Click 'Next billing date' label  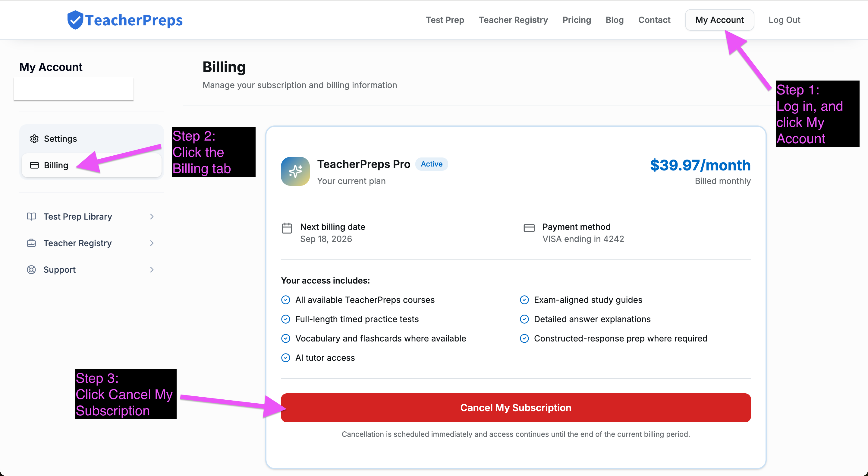(x=332, y=227)
